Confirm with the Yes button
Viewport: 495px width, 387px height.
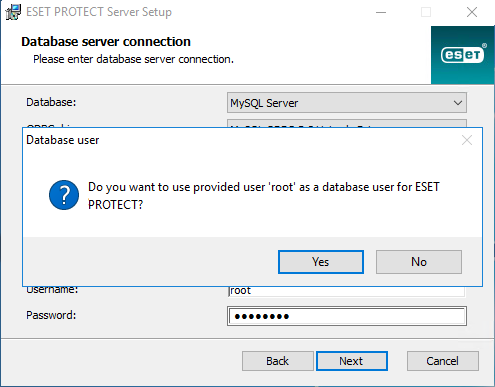[x=321, y=262]
